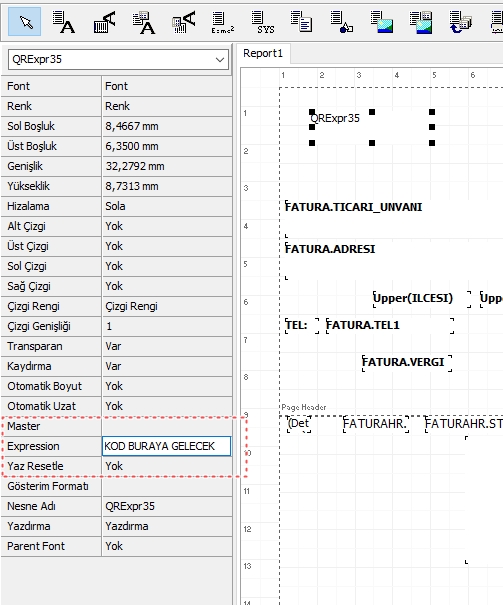
Task: Toggle the Kaydırma property value
Action: tap(167, 366)
